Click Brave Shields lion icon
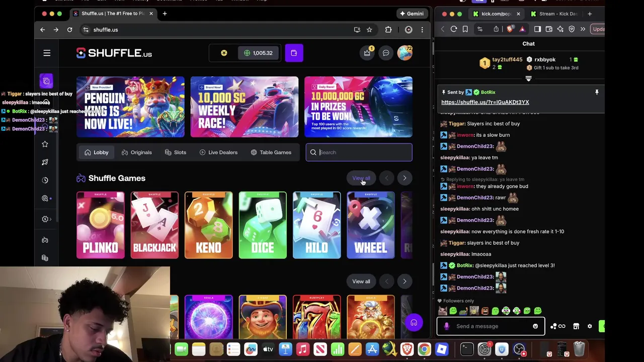Viewport: 644px width, 362px height. pyautogui.click(x=511, y=29)
